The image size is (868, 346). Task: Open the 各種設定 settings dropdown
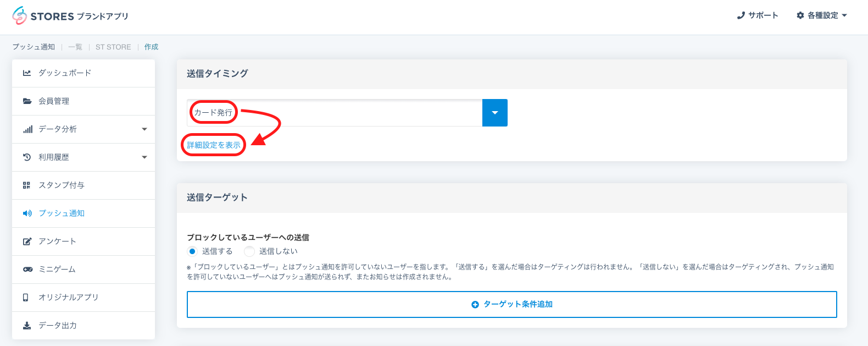click(x=822, y=15)
